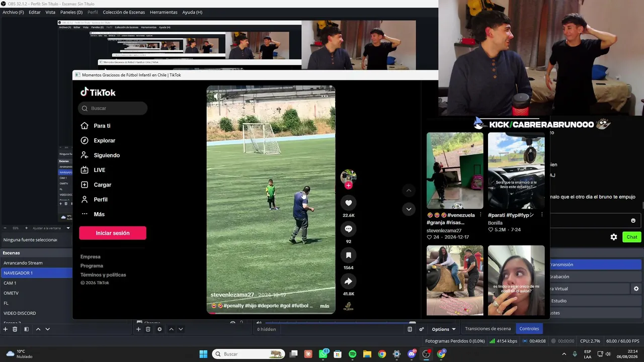644x362 pixels.
Task: Follow the creator with the plus badge
Action: coord(348,185)
